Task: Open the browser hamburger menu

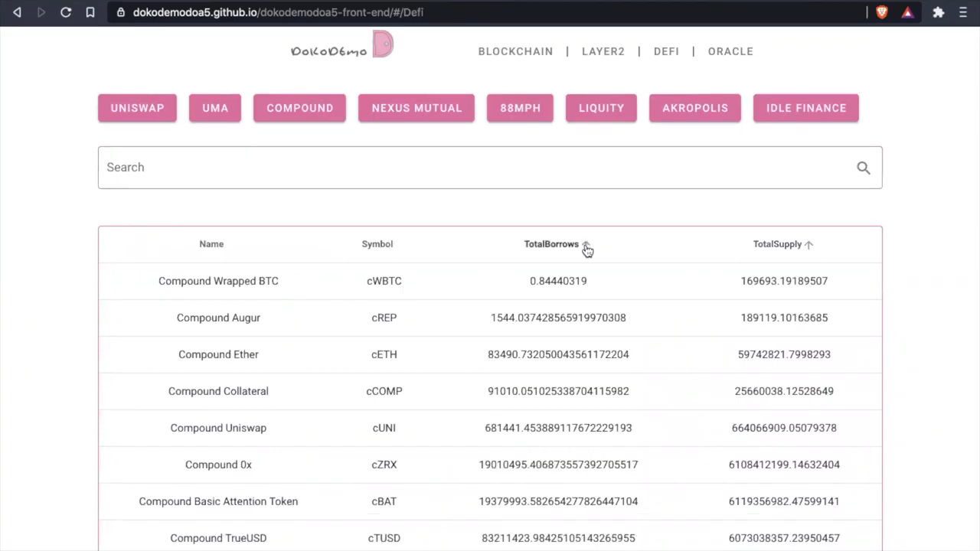Action: (963, 12)
